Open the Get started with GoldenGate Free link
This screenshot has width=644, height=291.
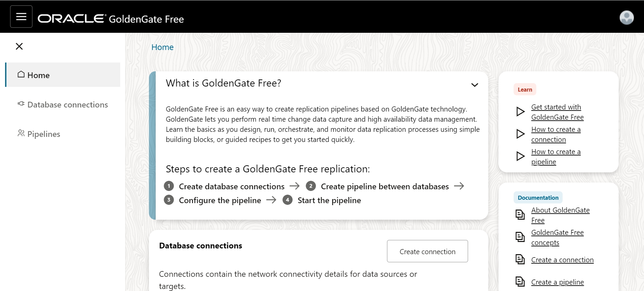557,112
